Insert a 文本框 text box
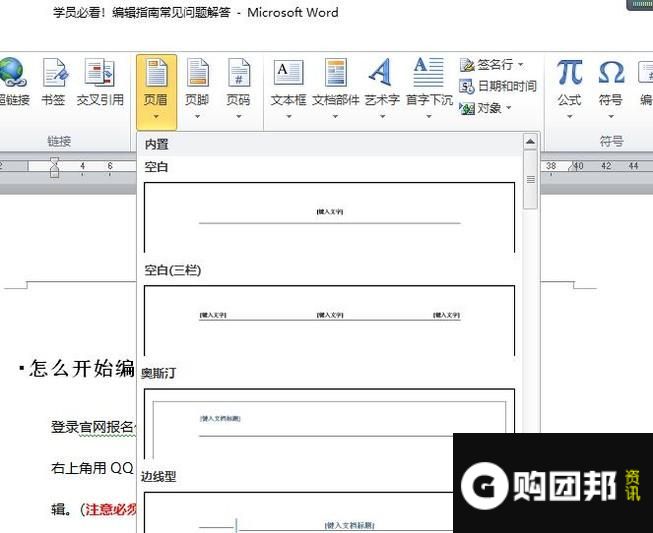653x533 pixels. 288,72
